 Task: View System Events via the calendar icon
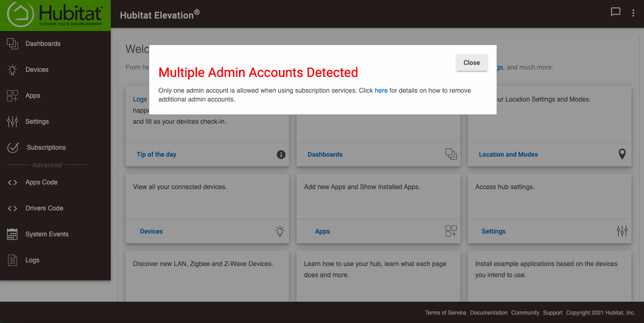pos(12,234)
